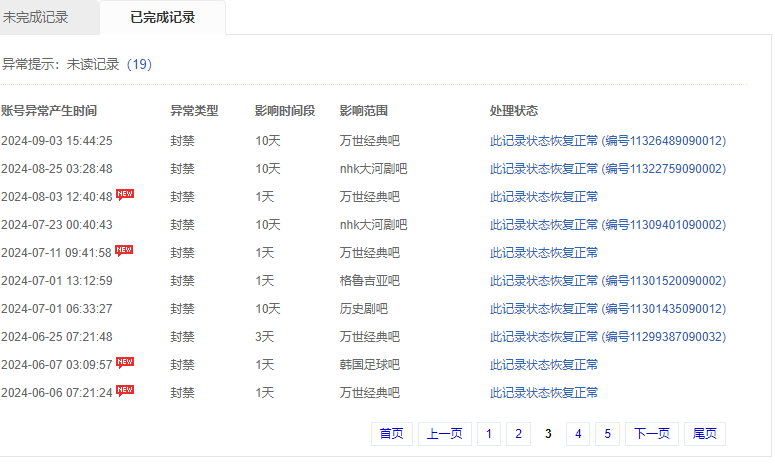Click 韩国足球吧 in the scope column
Image resolution: width=775 pixels, height=469 pixels.
click(x=369, y=365)
